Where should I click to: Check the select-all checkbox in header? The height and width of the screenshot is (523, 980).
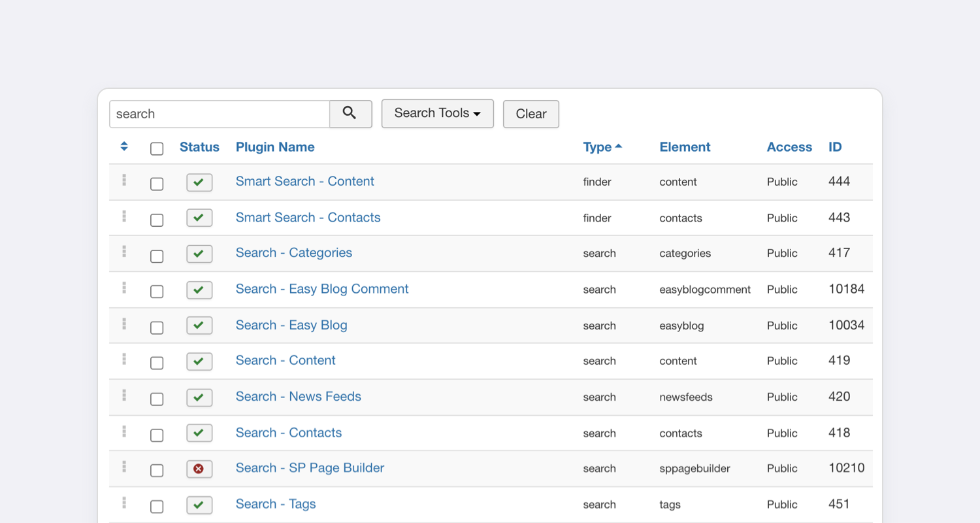157,149
